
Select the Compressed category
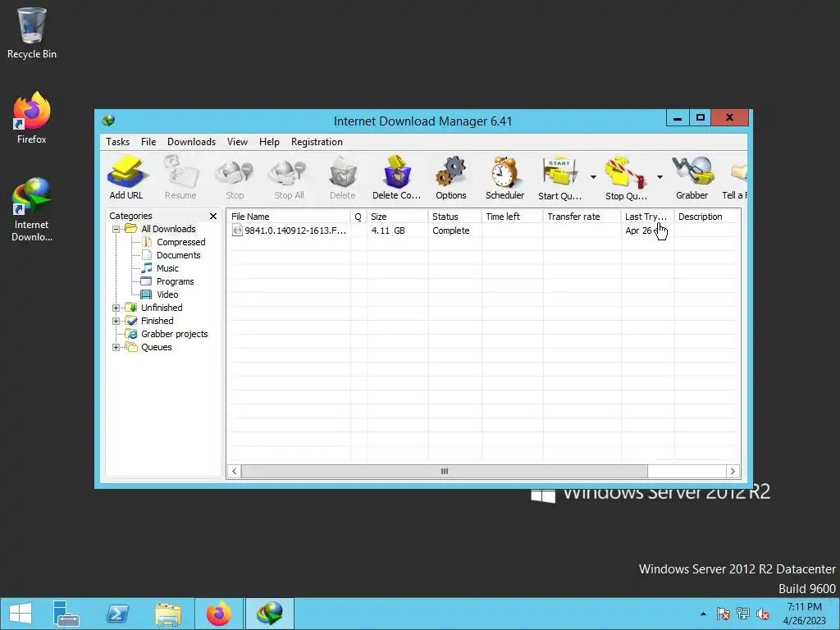point(180,242)
